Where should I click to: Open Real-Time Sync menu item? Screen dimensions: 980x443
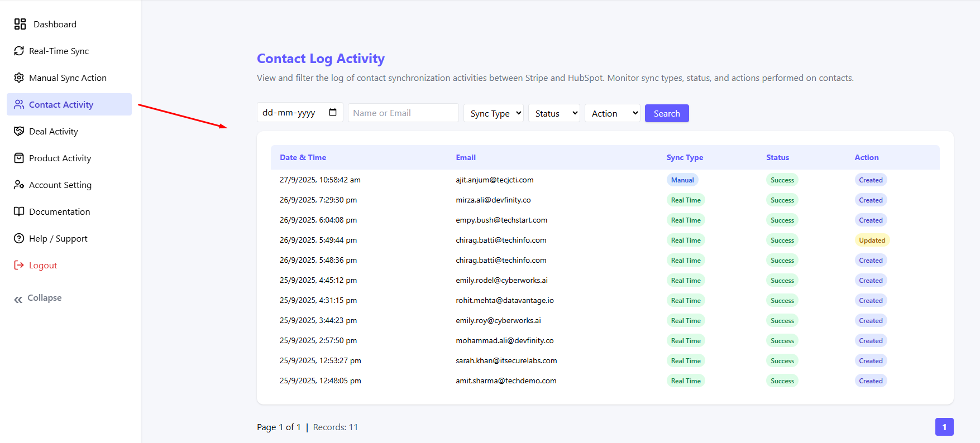point(69,51)
